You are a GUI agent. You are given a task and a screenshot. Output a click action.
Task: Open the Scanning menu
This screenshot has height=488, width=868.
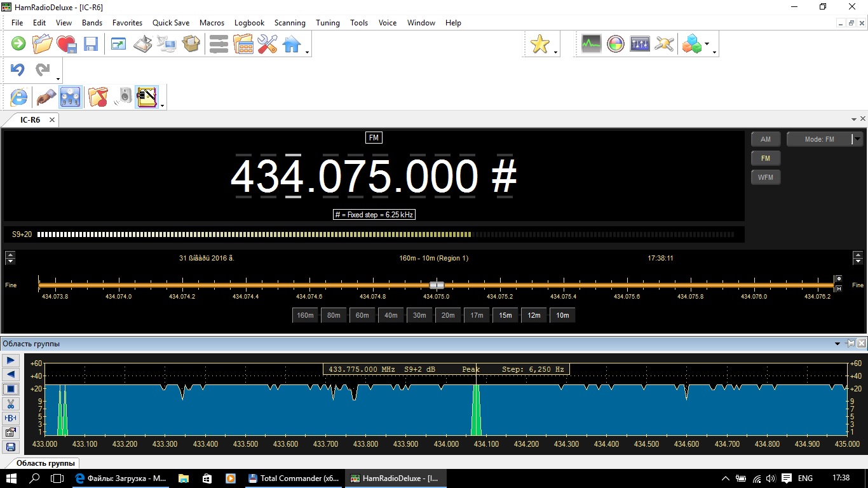coord(290,22)
